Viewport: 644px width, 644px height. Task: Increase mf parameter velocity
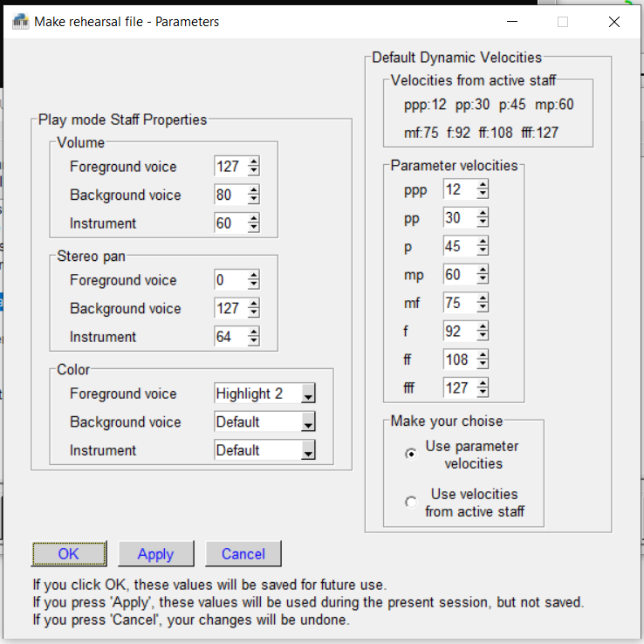[483, 298]
